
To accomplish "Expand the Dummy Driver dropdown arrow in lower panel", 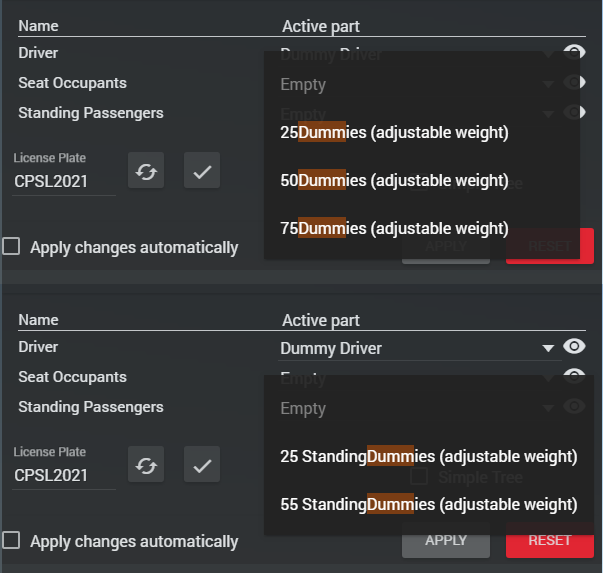I will click(x=548, y=349).
